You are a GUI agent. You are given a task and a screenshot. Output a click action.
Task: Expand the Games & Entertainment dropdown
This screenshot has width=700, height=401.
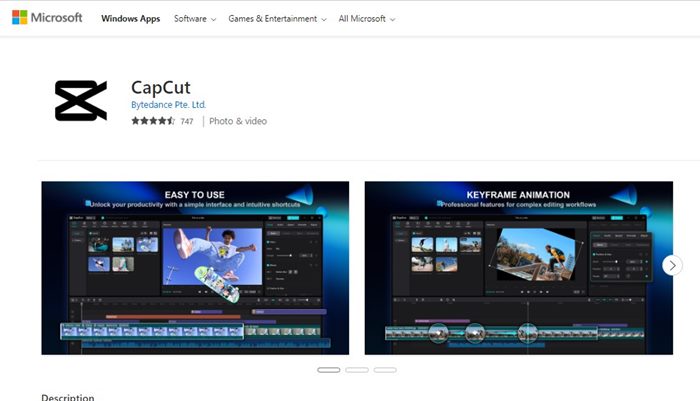tap(276, 19)
